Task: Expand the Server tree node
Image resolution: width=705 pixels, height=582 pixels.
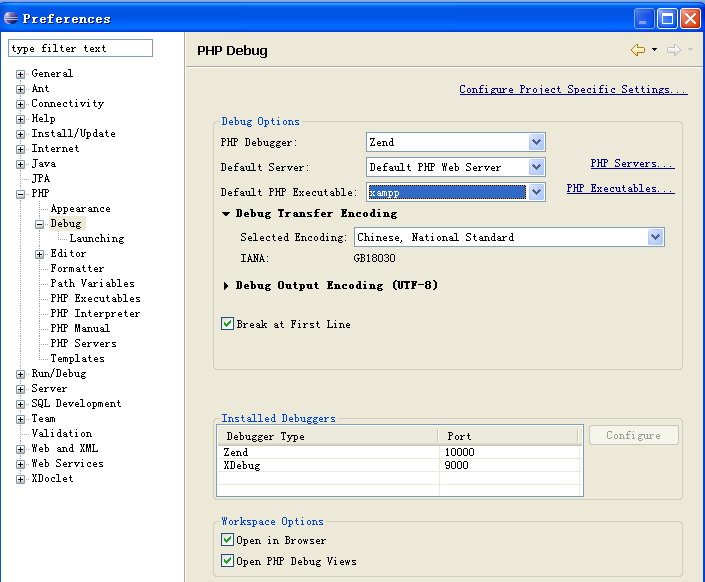Action: click(20, 389)
